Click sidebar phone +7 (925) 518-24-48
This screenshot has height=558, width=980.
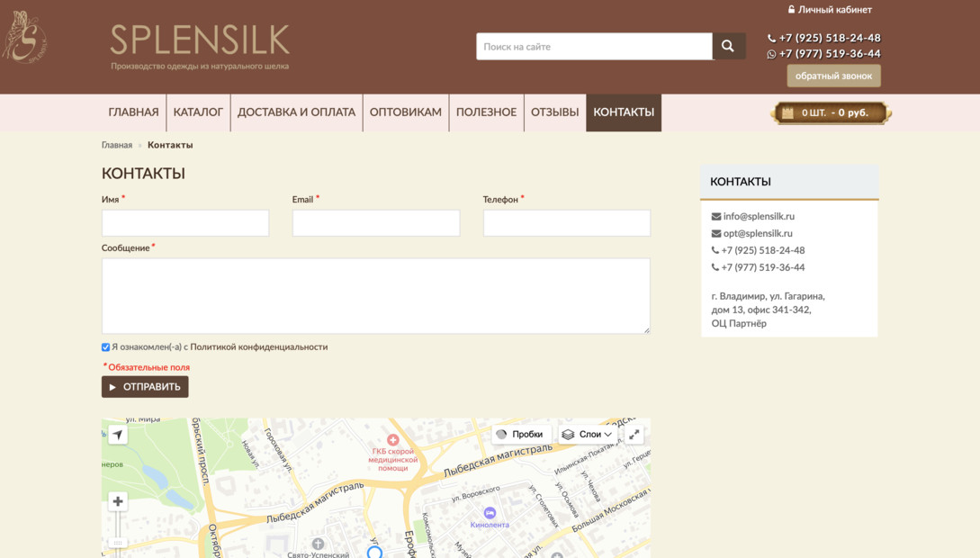[762, 250]
